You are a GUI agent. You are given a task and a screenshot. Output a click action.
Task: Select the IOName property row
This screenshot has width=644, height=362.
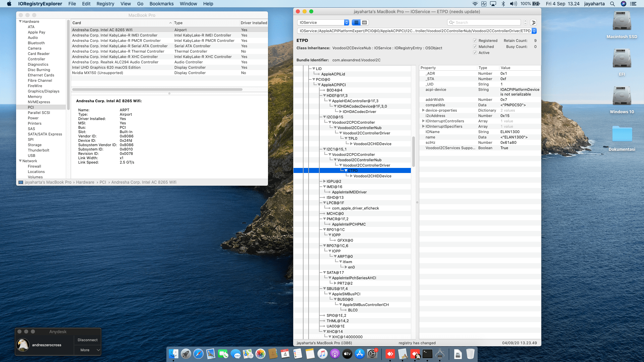pos(480,132)
